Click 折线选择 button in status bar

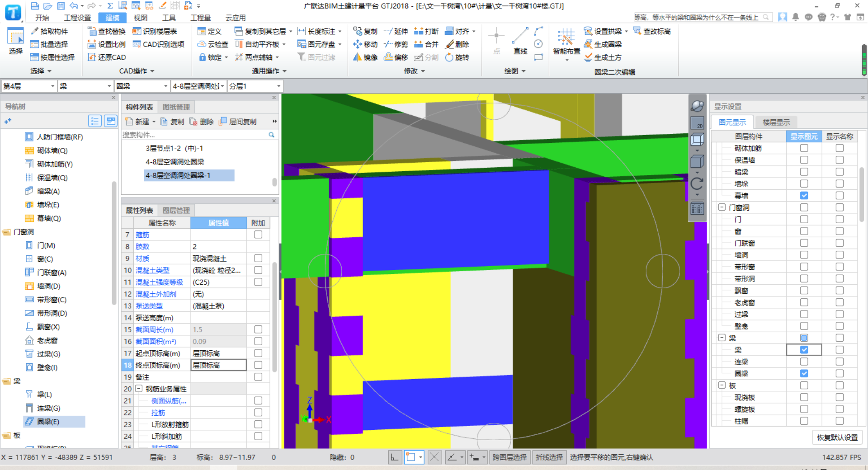(x=549, y=457)
